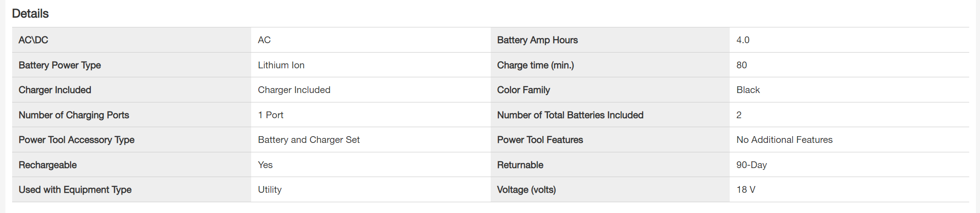This screenshot has width=980, height=213.
Task: Click the Charge time (min.) label
Action: pos(536,65)
